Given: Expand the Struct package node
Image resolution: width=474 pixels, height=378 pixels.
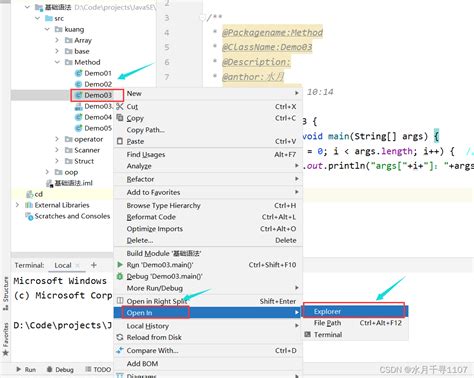Looking at the screenshot, I should 57,161.
